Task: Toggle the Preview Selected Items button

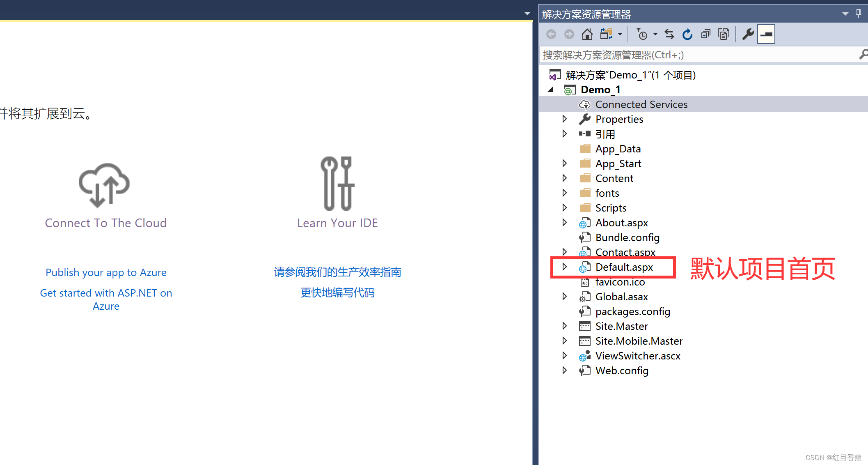Action: point(766,34)
